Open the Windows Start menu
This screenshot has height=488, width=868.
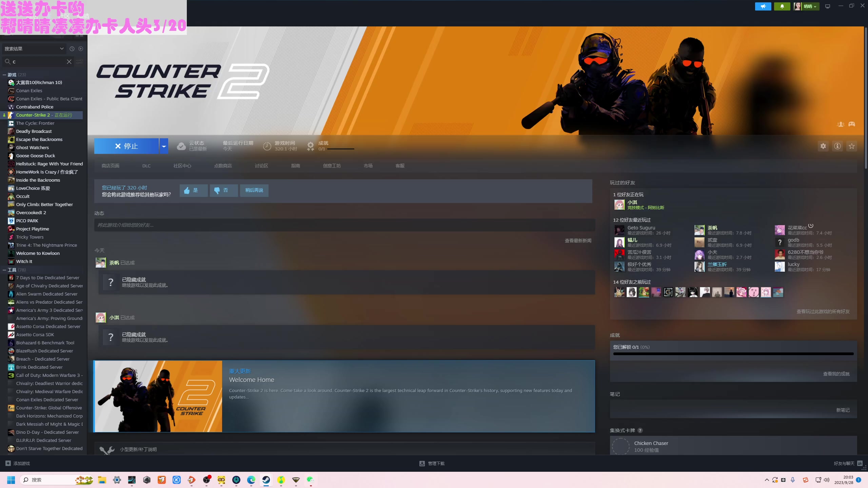click(11, 480)
